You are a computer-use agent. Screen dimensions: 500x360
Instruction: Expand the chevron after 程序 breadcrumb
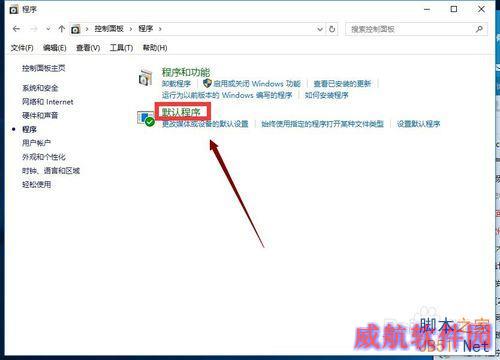coord(160,29)
